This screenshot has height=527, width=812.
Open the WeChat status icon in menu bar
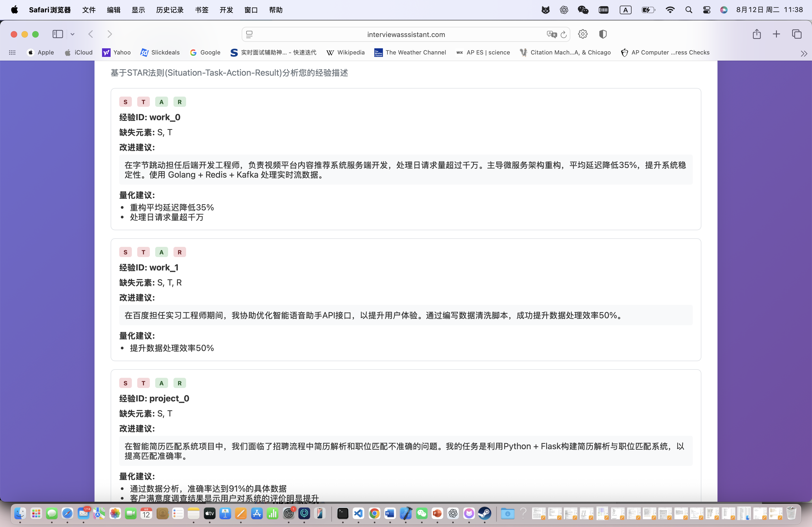pos(583,10)
